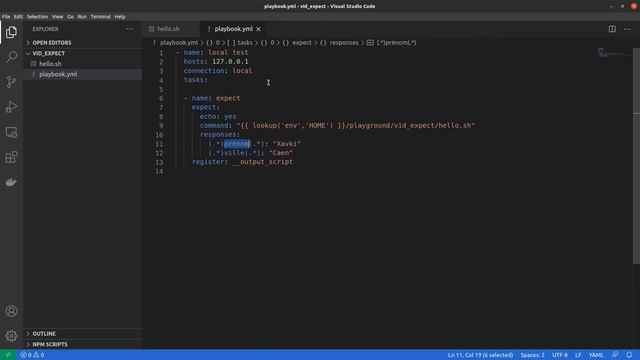Open the Search view icon

pyautogui.click(x=11, y=57)
